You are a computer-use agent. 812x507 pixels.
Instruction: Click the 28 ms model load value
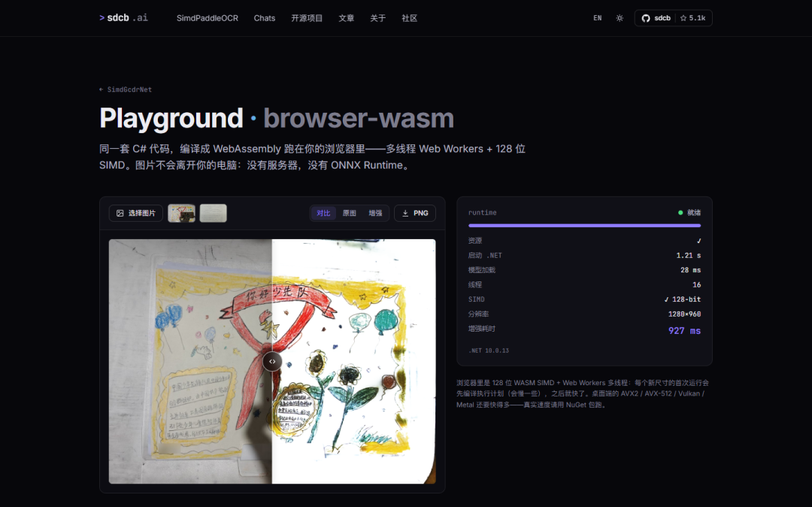[690, 270]
